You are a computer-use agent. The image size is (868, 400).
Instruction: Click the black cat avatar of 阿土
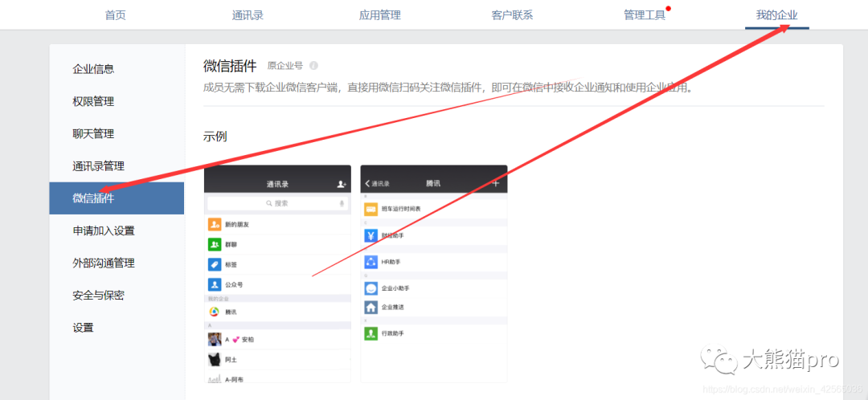pyautogui.click(x=215, y=360)
